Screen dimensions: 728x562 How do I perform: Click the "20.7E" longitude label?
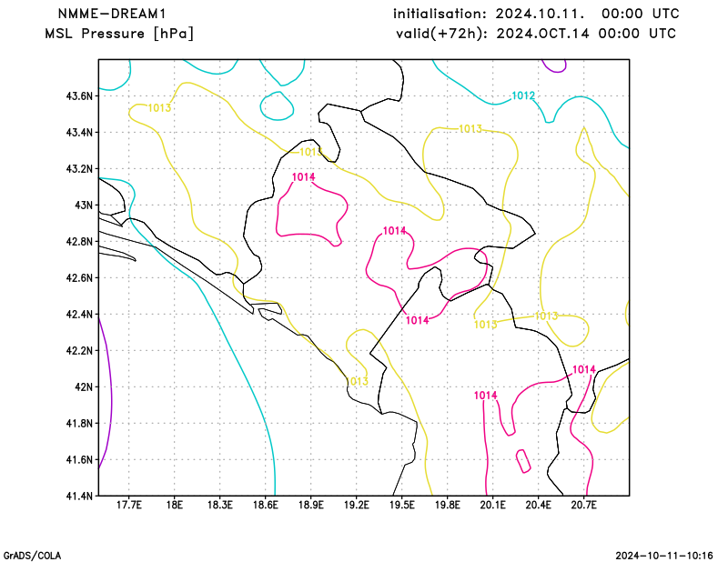click(x=584, y=505)
